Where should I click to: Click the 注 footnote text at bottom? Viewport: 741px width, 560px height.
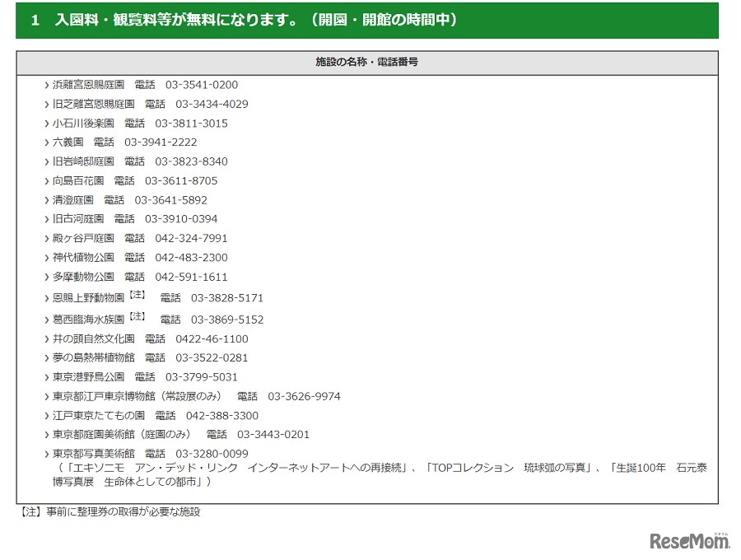tap(107, 511)
